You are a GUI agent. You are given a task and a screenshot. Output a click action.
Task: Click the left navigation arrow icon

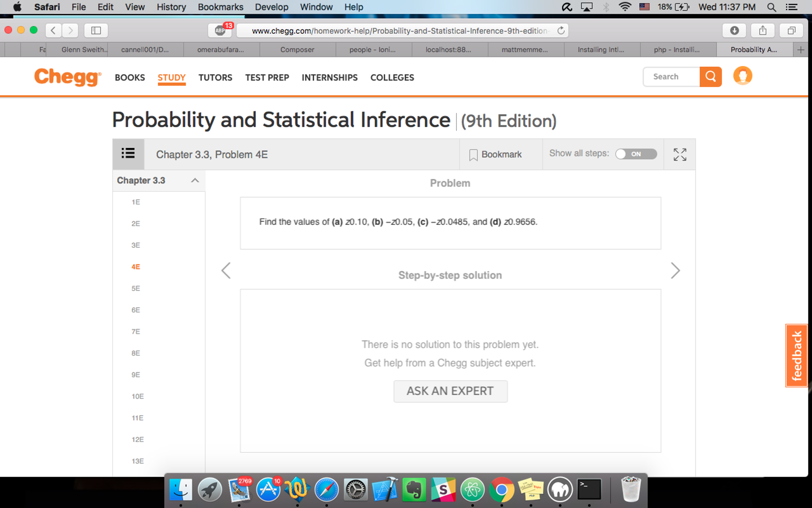(x=226, y=270)
